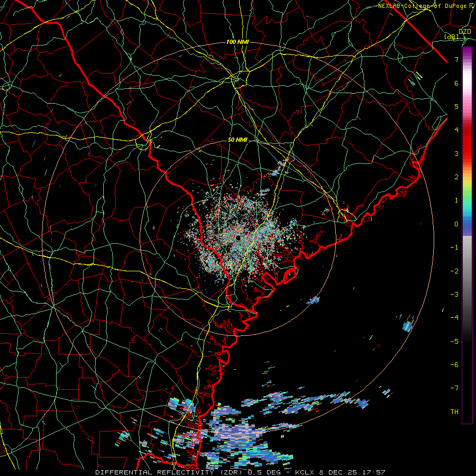This screenshot has width=476, height=476.
Task: Click "(ZDR)" in the bottom caption
Action: tap(230, 472)
